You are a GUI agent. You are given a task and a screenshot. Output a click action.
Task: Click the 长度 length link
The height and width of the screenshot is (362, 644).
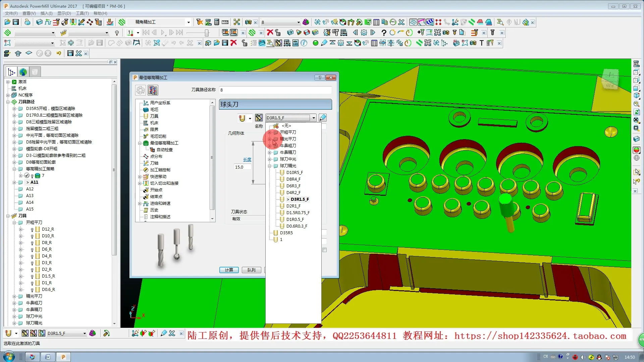pos(247,160)
